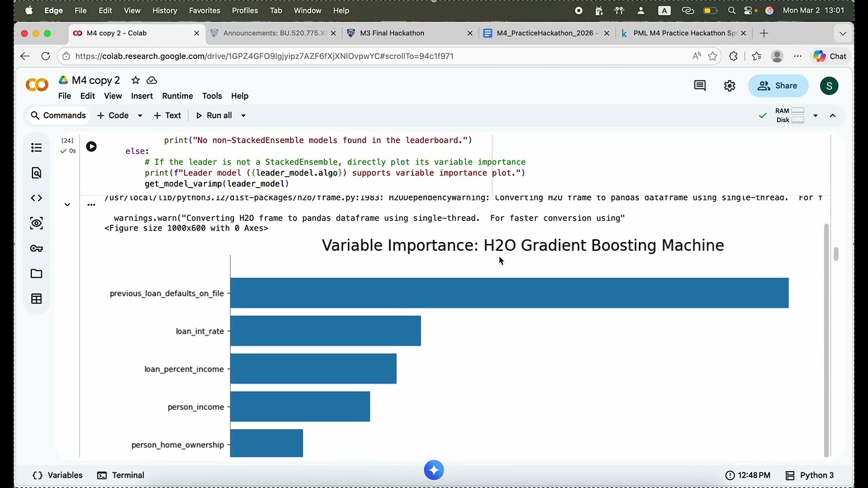This screenshot has width=868, height=488.
Task: Click Run all
Action: coord(214,116)
